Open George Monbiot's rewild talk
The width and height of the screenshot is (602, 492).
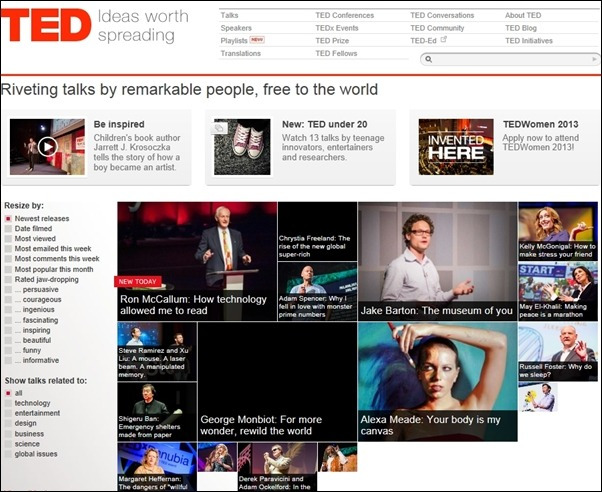(x=277, y=382)
